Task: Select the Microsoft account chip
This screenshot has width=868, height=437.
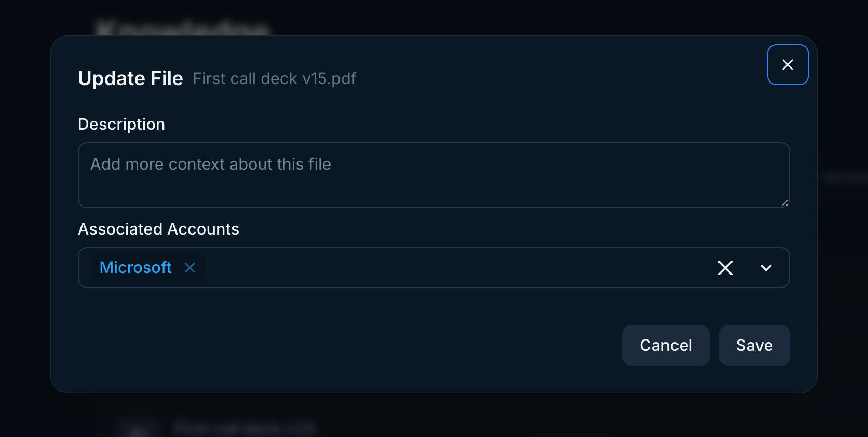Action: click(x=135, y=268)
